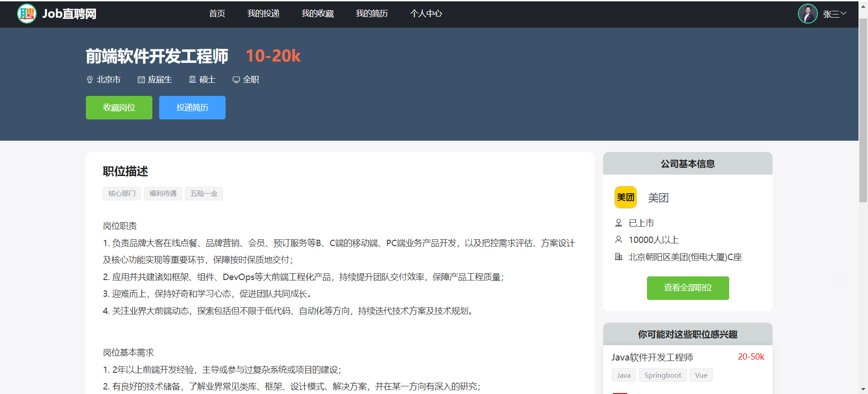868x394 pixels.
Task: Click the 硕士 education text
Action: 208,80
